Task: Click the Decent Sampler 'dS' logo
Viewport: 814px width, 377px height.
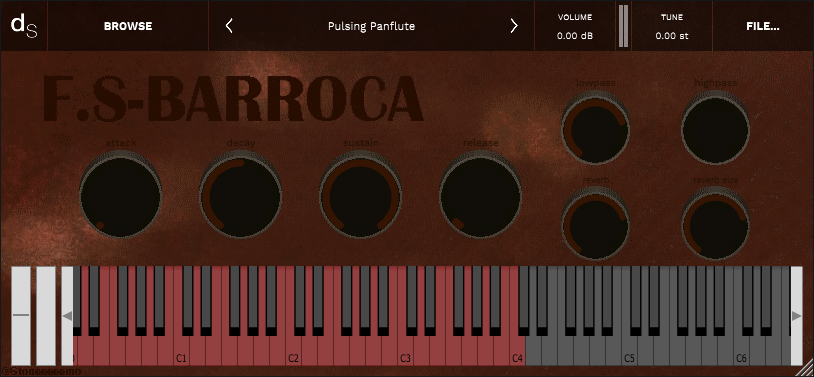Action: coord(24,26)
